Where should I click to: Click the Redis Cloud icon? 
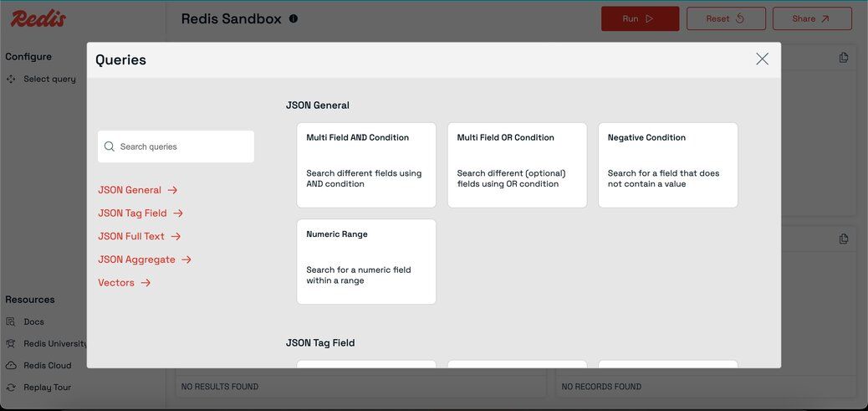pyautogui.click(x=11, y=366)
